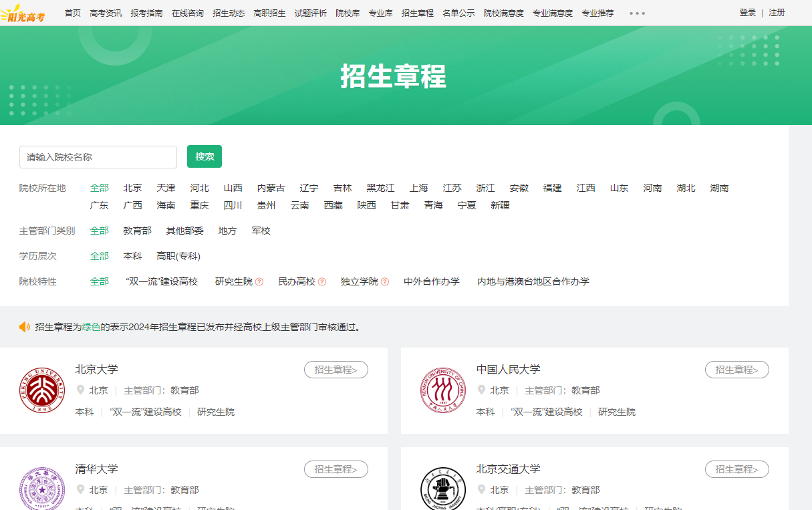The height and width of the screenshot is (510, 812).
Task: Click location pin icon in 北京大学 card
Action: point(81,390)
